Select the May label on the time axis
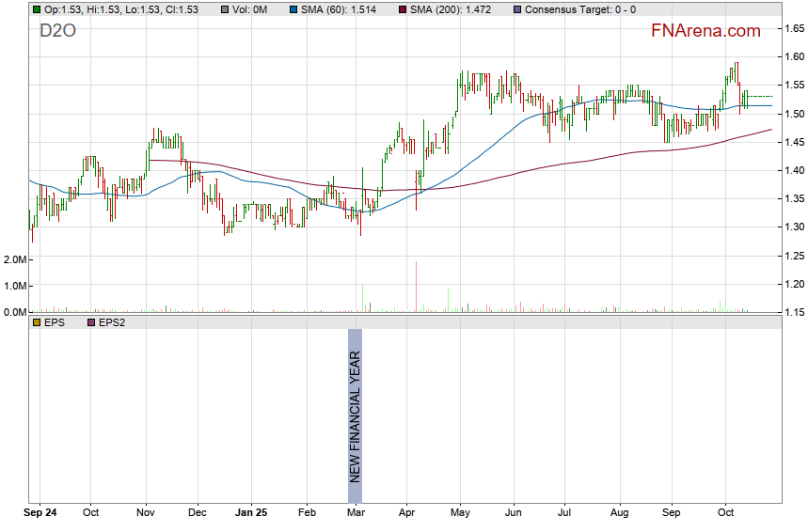The image size is (808, 532). (x=460, y=514)
